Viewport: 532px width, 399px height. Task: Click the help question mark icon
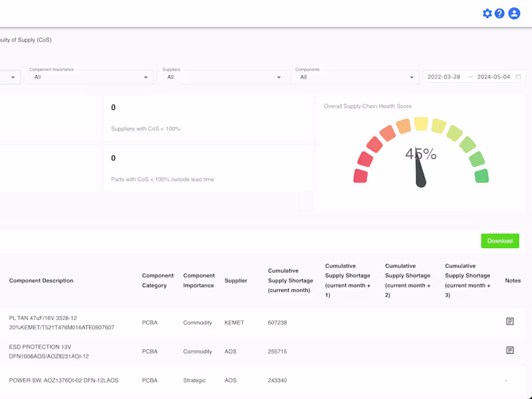click(x=499, y=13)
